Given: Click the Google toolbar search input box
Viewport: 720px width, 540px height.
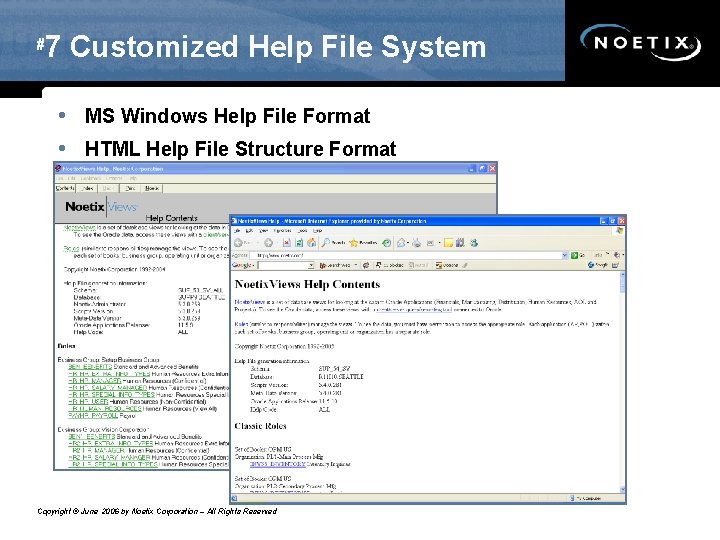Looking at the screenshot, I should coord(282,265).
